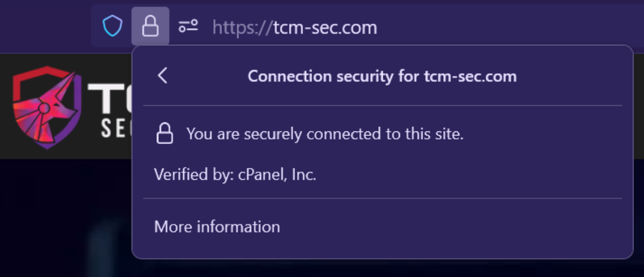Click "You are securely connected" message text
Screen dimensions: 644x277
324,134
